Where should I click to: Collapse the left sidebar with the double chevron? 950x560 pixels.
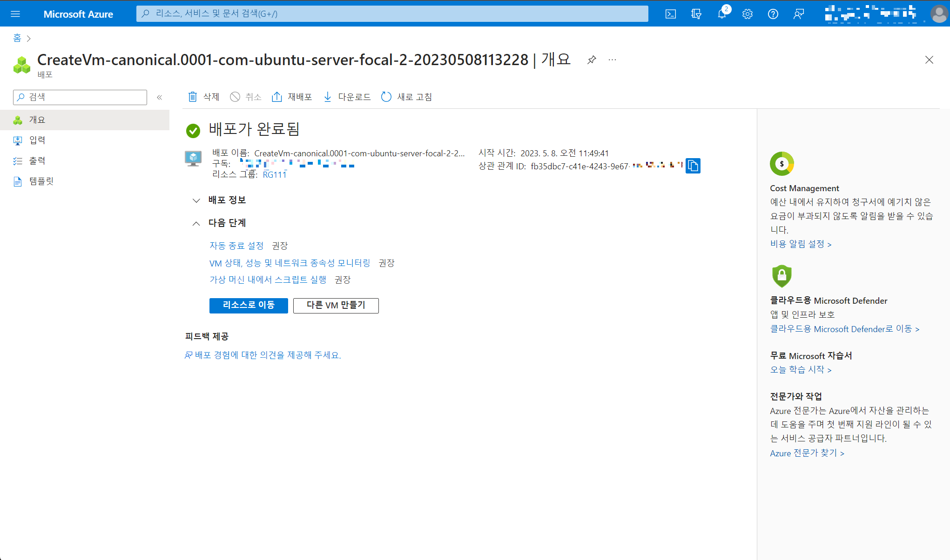click(160, 97)
